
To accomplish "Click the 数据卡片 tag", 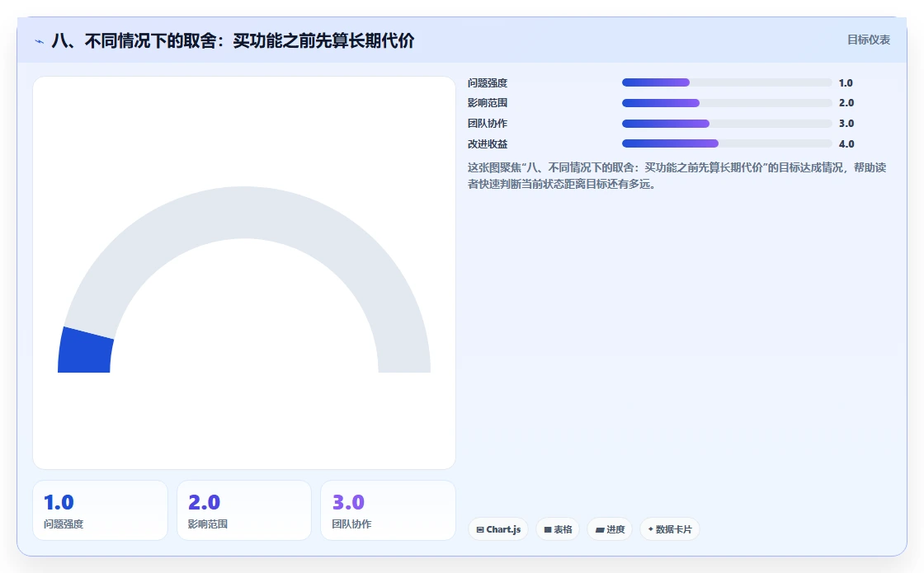I will point(669,529).
